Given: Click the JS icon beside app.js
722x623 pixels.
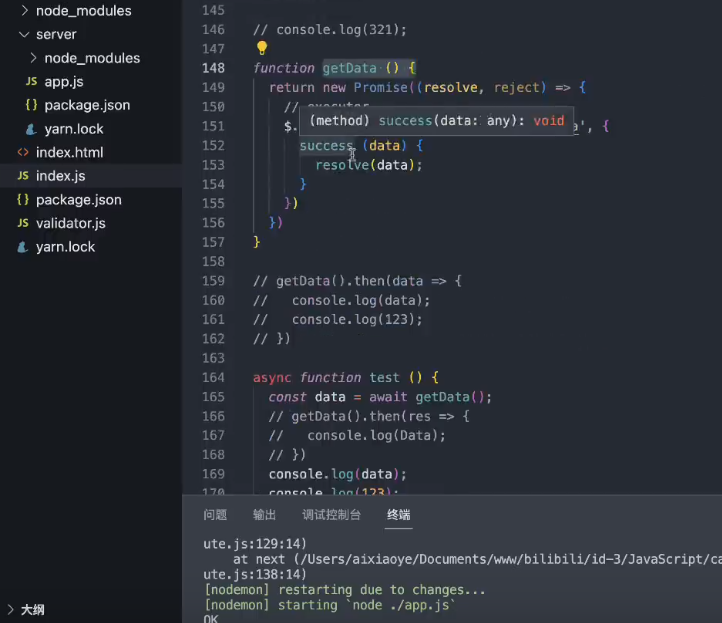Looking at the screenshot, I should [x=31, y=82].
